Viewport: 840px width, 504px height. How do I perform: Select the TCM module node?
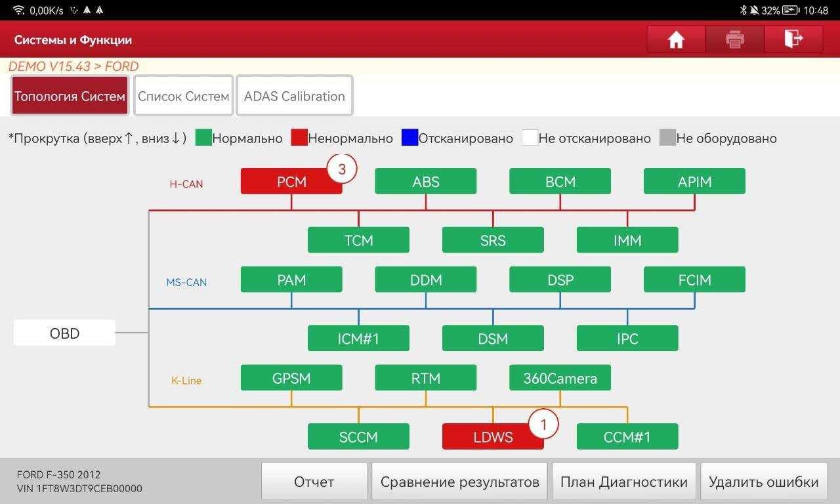click(x=358, y=240)
